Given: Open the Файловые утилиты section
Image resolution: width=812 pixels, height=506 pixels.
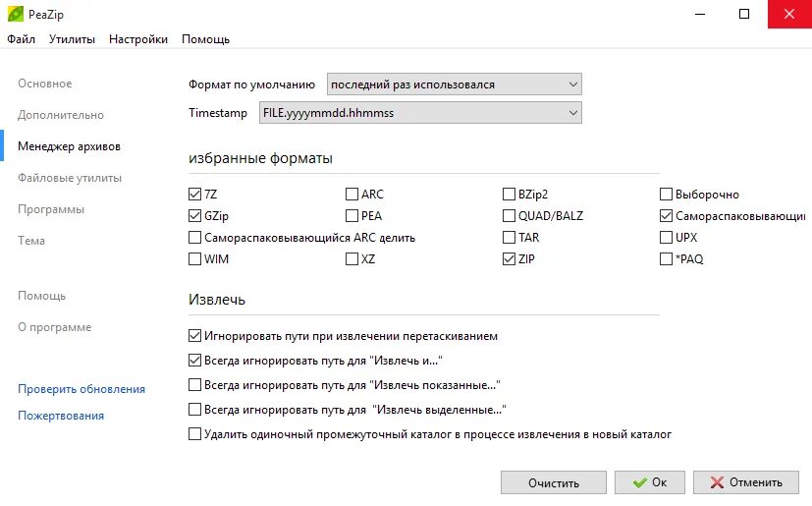Looking at the screenshot, I should point(70,178).
